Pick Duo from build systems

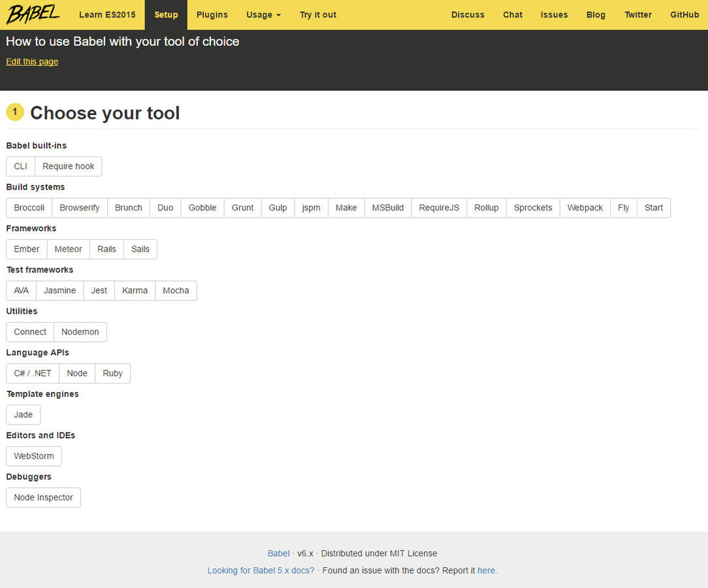pyautogui.click(x=165, y=208)
